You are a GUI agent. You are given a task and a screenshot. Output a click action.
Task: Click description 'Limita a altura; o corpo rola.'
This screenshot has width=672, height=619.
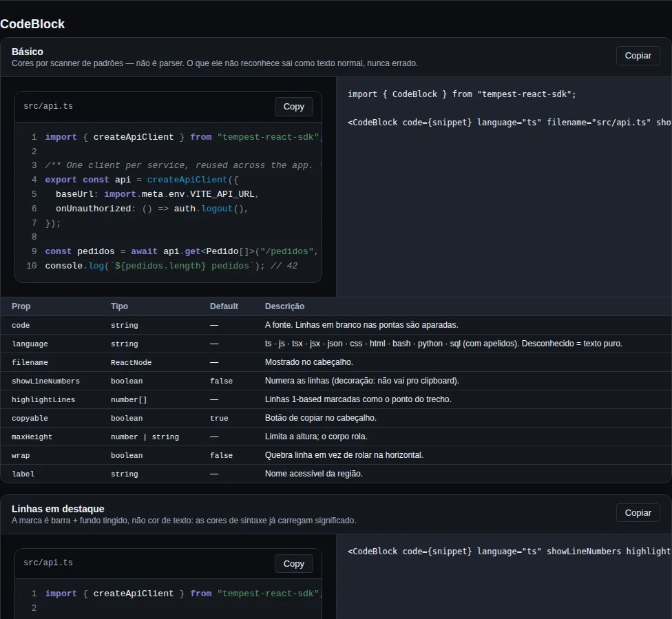316,437
